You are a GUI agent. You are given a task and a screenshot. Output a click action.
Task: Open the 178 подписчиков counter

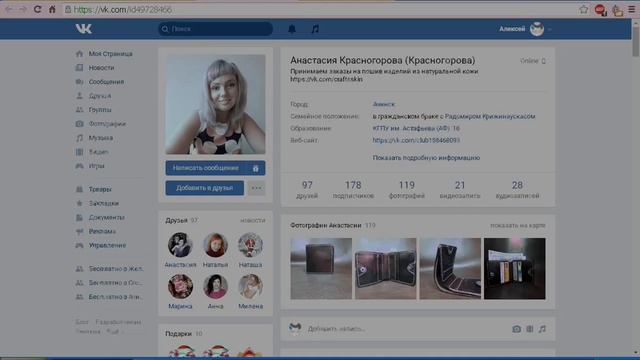pyautogui.click(x=353, y=190)
